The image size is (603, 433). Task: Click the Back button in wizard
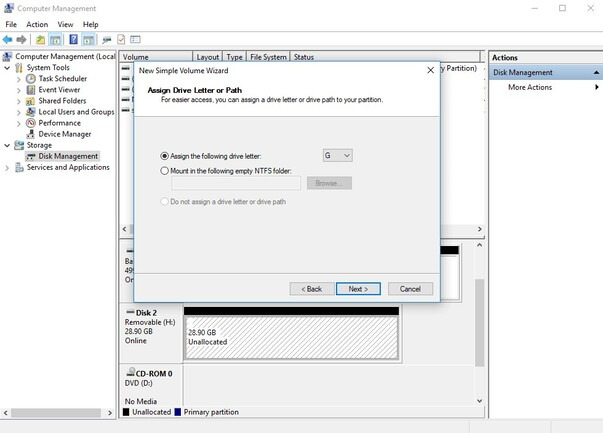coord(311,289)
